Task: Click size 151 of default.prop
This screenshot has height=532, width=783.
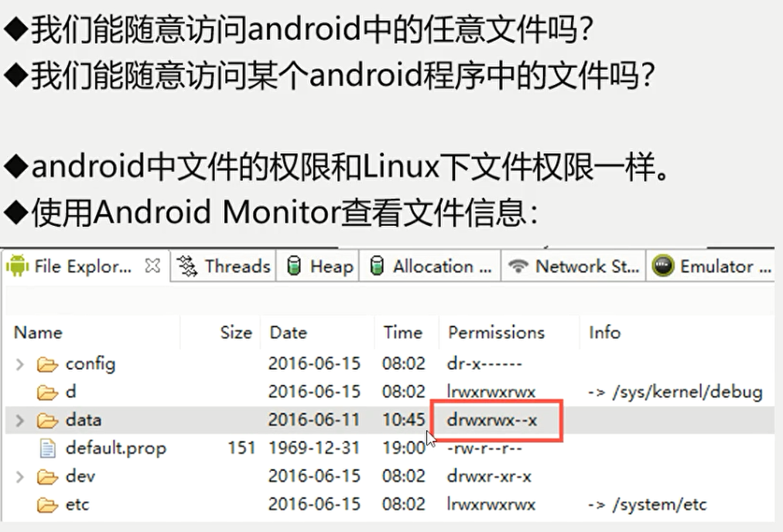Action: [x=241, y=448]
